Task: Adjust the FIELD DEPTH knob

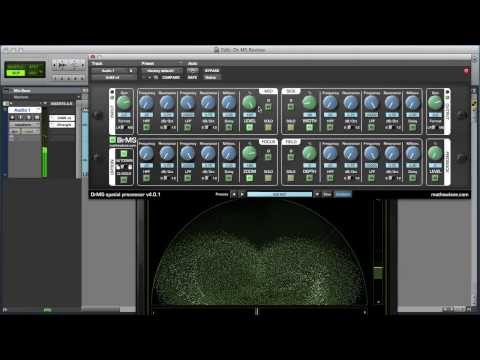Action: coord(309,153)
